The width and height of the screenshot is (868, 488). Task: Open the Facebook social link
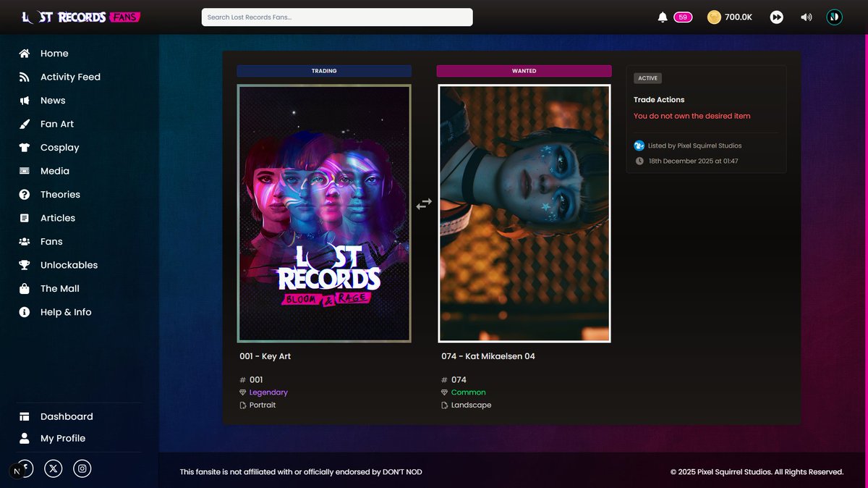(26, 467)
